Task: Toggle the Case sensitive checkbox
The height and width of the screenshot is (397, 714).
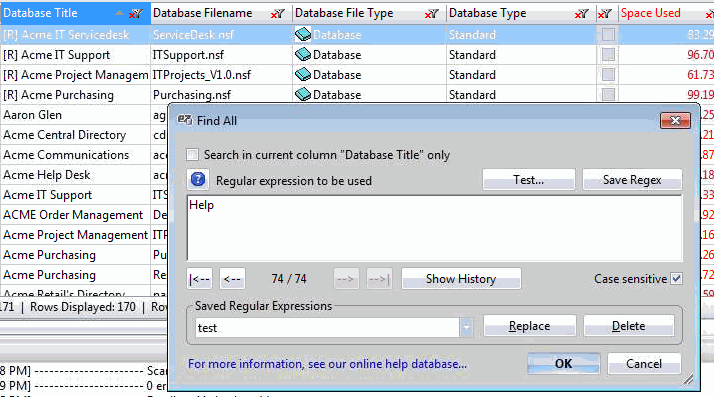Action: pos(677,279)
